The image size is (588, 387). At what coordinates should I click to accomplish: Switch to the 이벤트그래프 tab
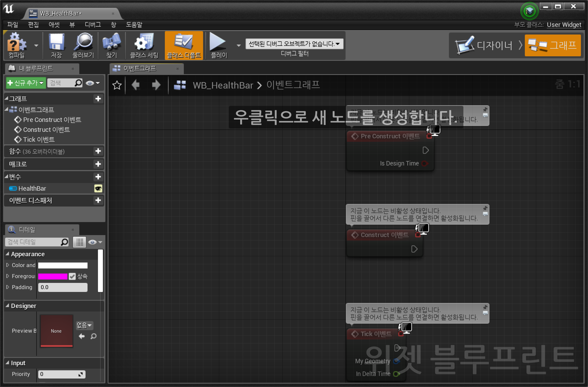tap(140, 68)
